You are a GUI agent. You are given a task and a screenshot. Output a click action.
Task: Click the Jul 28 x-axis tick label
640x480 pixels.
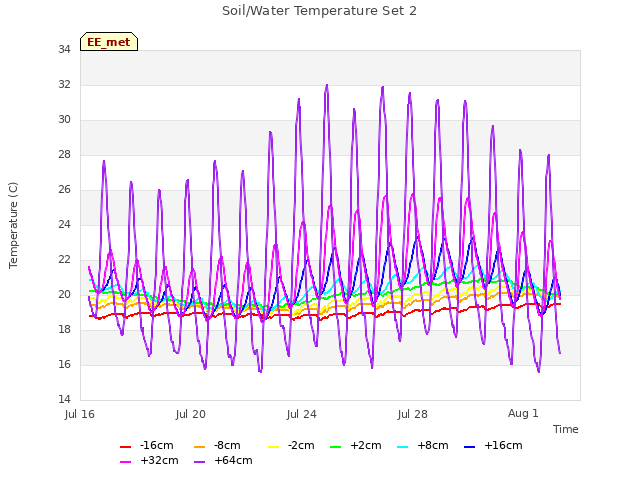pyautogui.click(x=413, y=414)
